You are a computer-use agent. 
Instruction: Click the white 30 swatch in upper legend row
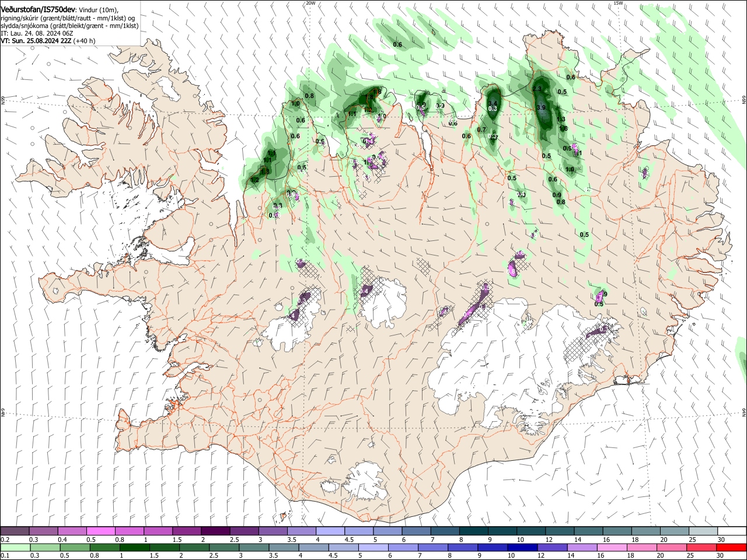pyautogui.click(x=732, y=531)
